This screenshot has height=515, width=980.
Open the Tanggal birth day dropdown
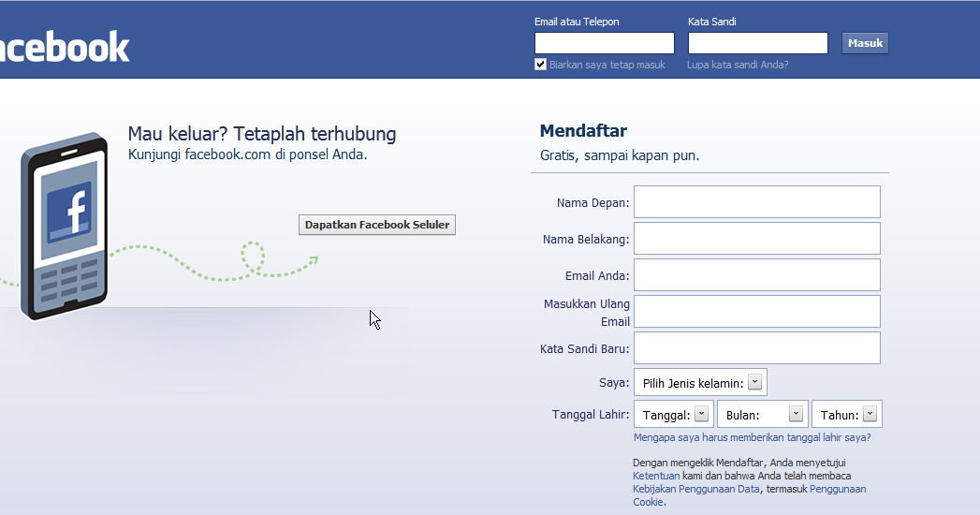(674, 415)
